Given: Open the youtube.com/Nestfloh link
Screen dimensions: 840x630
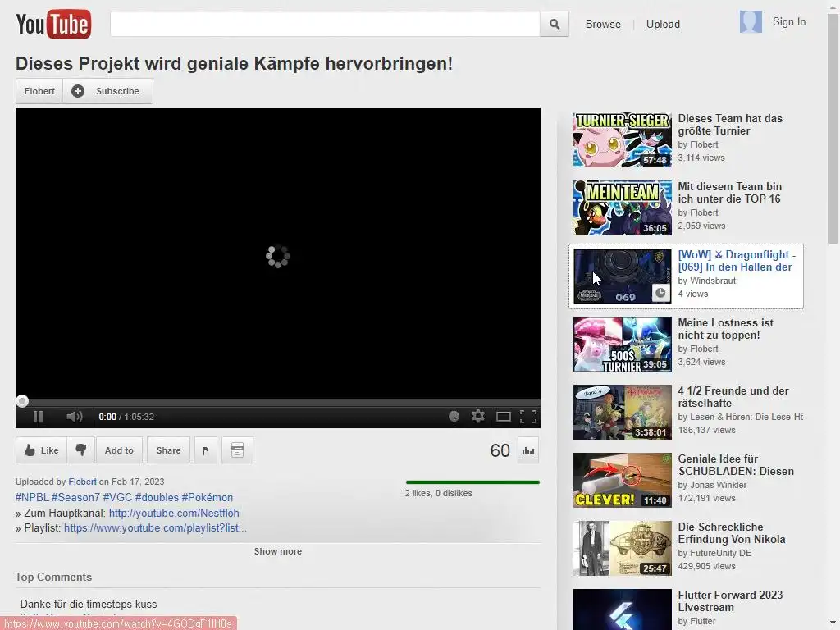Looking at the screenshot, I should (x=174, y=513).
